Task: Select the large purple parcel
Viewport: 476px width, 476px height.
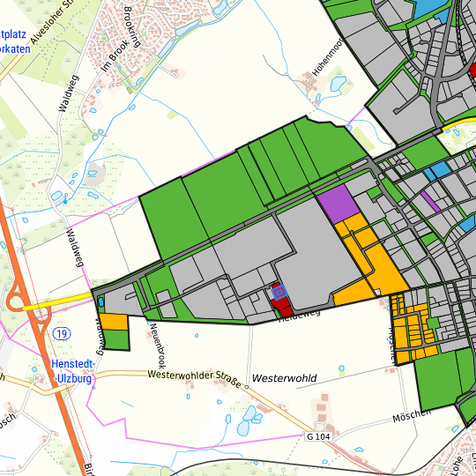Action: coord(338,204)
